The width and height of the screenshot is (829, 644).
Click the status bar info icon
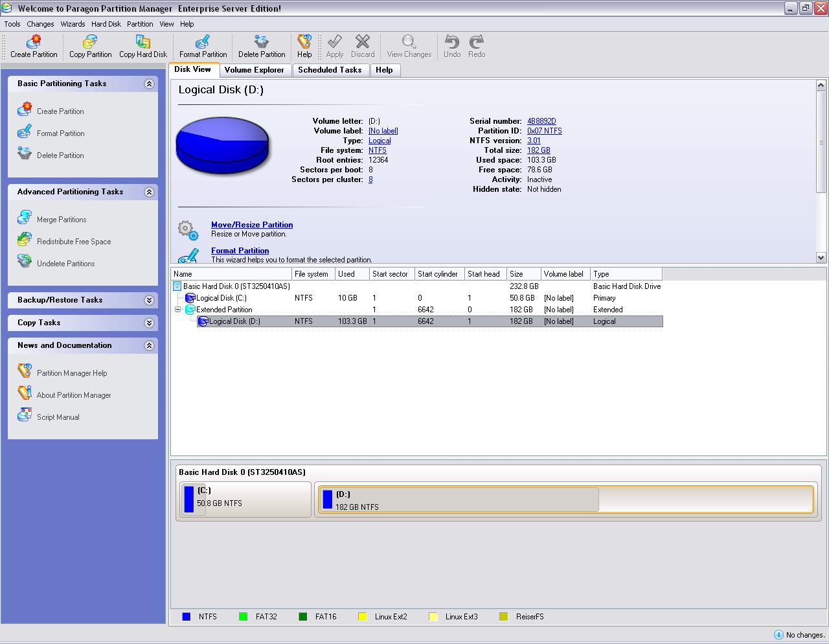pyautogui.click(x=778, y=635)
